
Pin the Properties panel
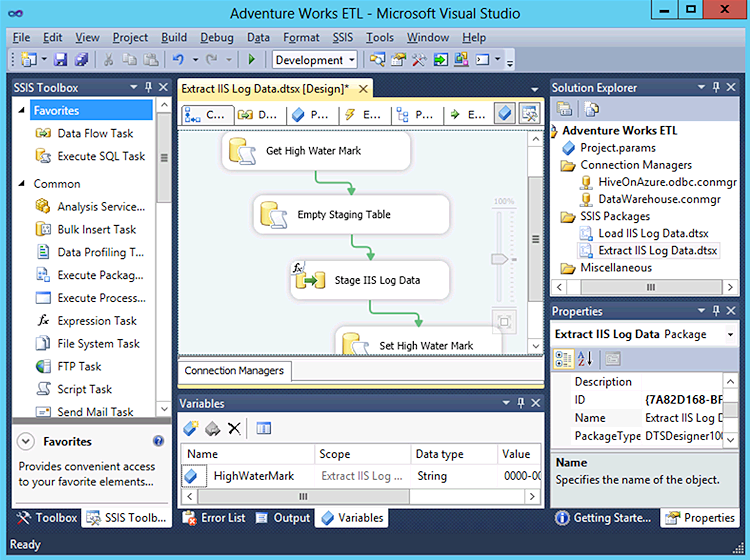click(x=716, y=311)
